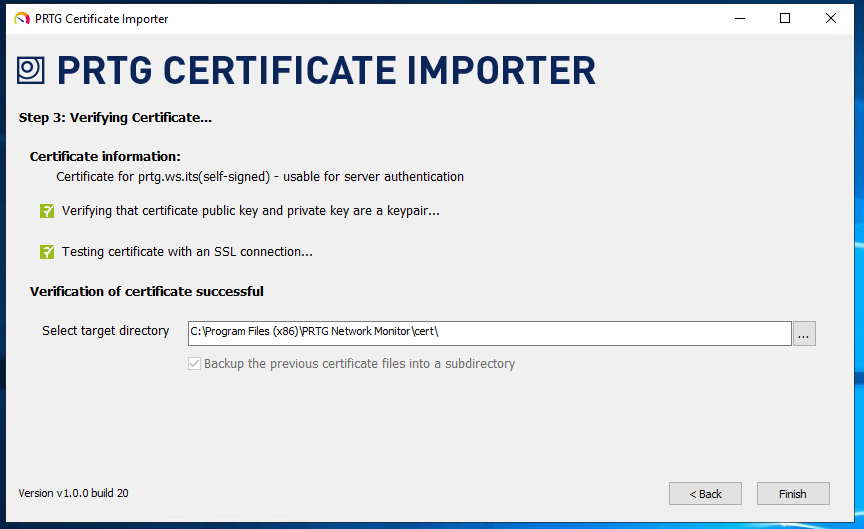This screenshot has height=529, width=864.
Task: Toggle the backup previous certificate files checkbox
Action: (x=194, y=364)
